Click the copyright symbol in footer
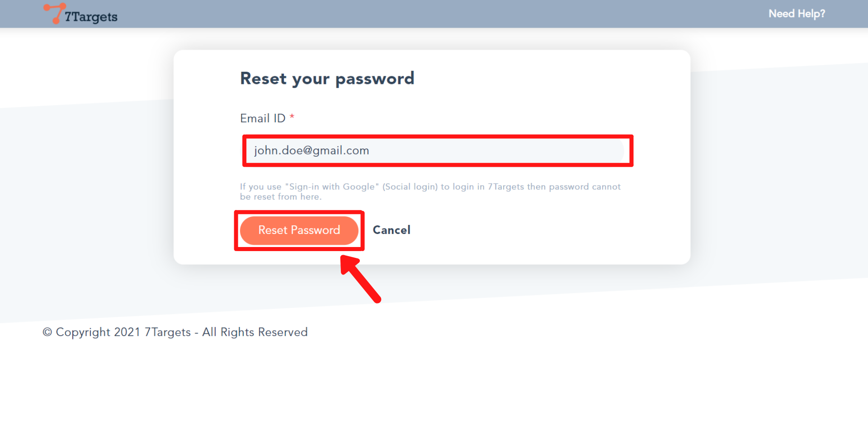This screenshot has height=429, width=868. (x=47, y=332)
